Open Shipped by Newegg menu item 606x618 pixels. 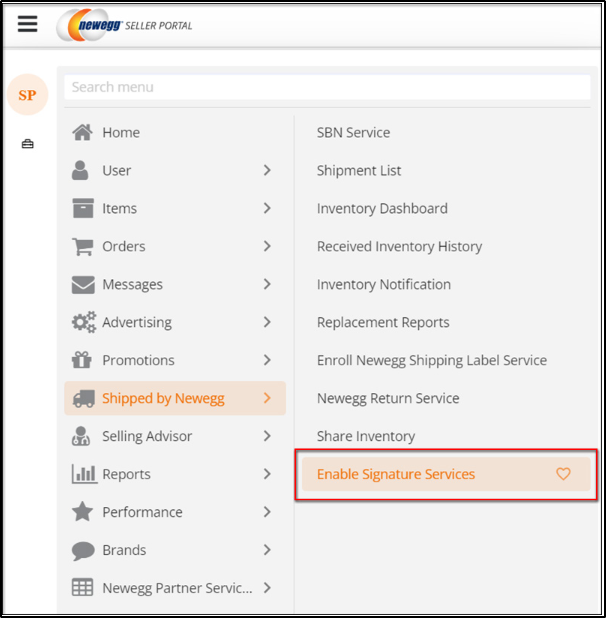coord(175,398)
